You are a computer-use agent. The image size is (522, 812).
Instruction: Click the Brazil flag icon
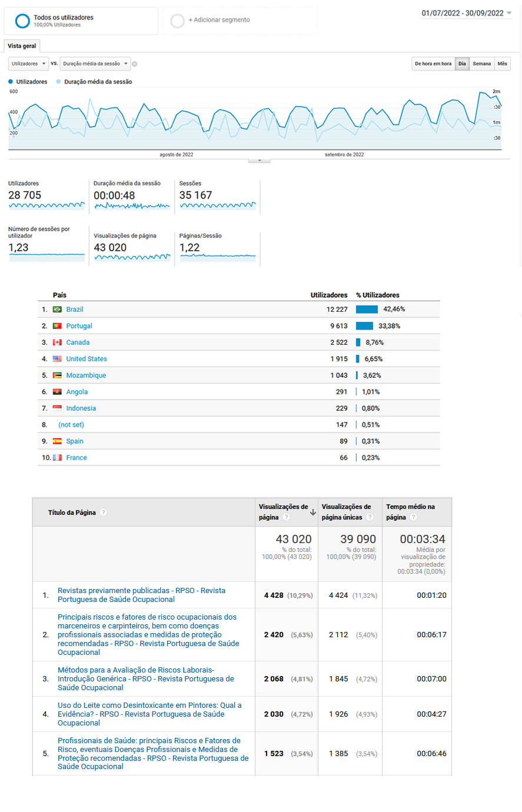point(57,310)
